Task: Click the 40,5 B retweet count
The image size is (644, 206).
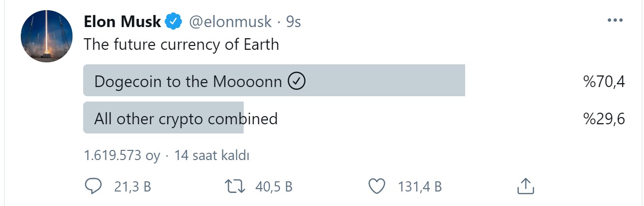Action: (274, 187)
